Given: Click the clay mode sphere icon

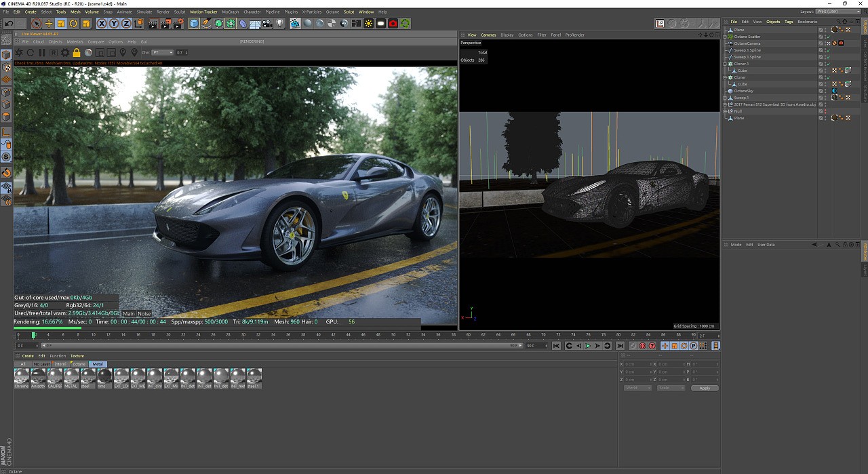Looking at the screenshot, I should (x=88, y=52).
